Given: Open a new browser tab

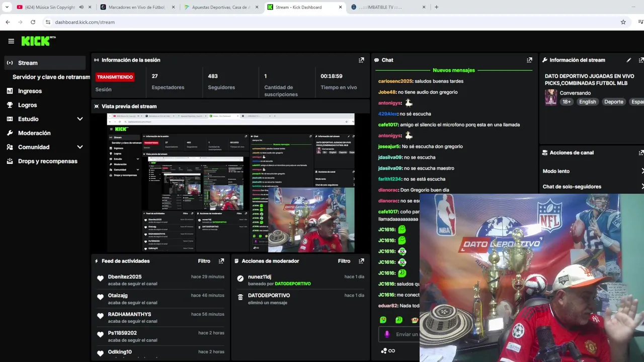Looking at the screenshot, I should pyautogui.click(x=436, y=7).
